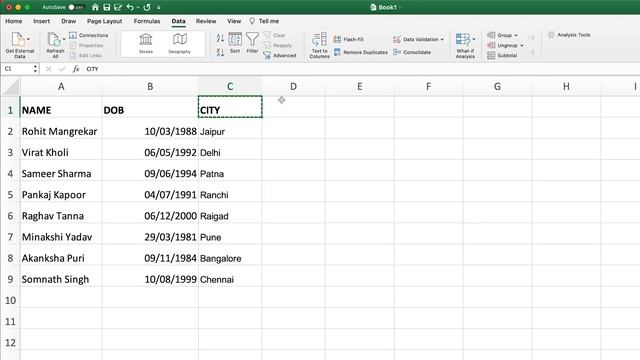This screenshot has height=360, width=640.
Task: Select row 5 header
Action: click(x=10, y=195)
